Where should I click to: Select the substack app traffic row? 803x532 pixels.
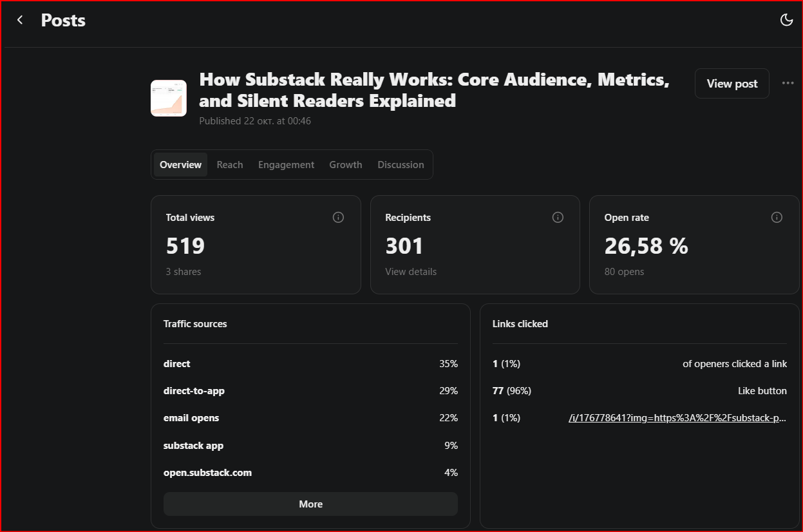(310, 446)
